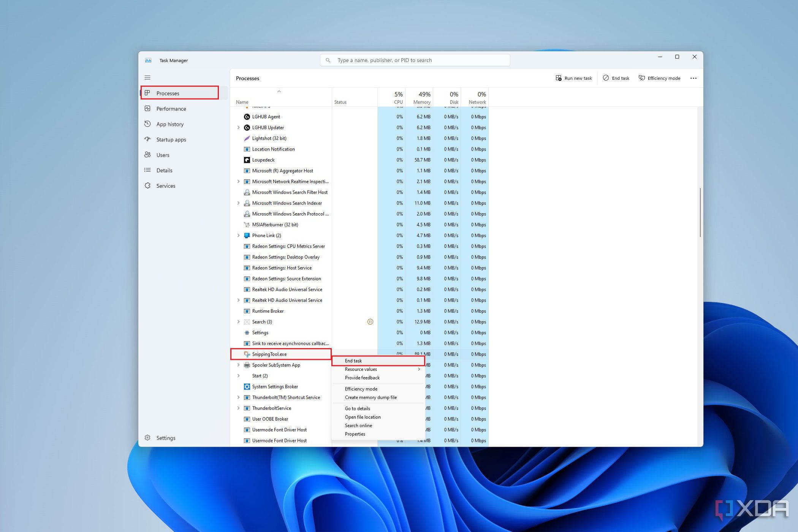Click the Settings gear icon at bottom
This screenshot has width=798, height=532.
147,438
